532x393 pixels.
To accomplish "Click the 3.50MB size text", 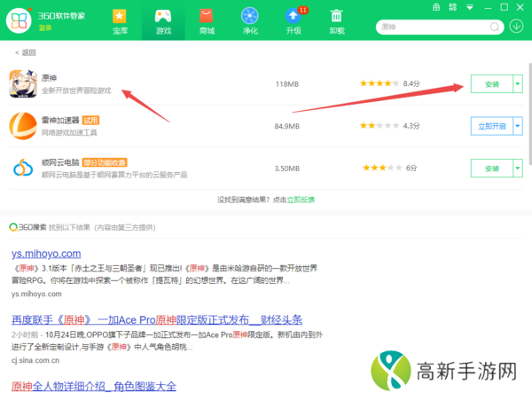I will pos(287,169).
